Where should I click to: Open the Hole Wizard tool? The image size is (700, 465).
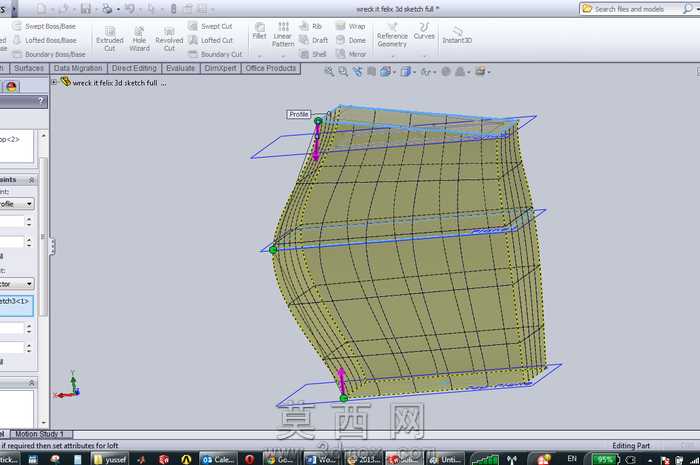139,39
